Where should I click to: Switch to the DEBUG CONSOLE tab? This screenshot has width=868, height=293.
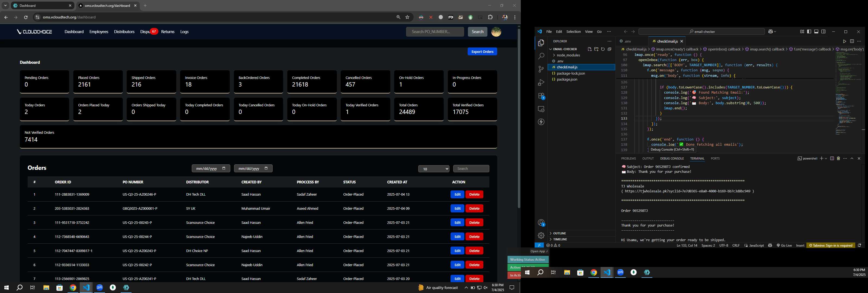(x=672, y=158)
